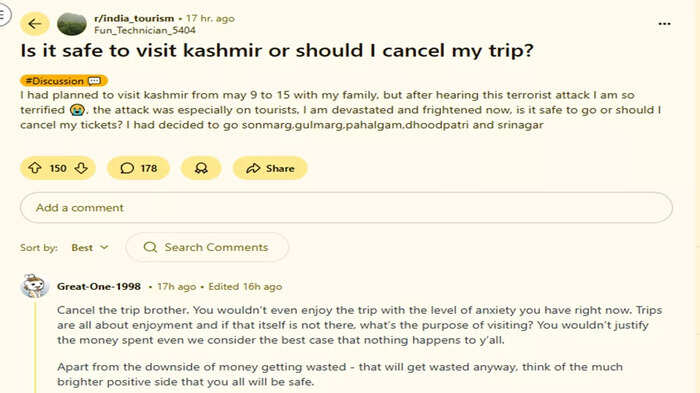This screenshot has width=700, height=393.
Task: Open the r/india_tourism subreddit link
Action: point(134,18)
